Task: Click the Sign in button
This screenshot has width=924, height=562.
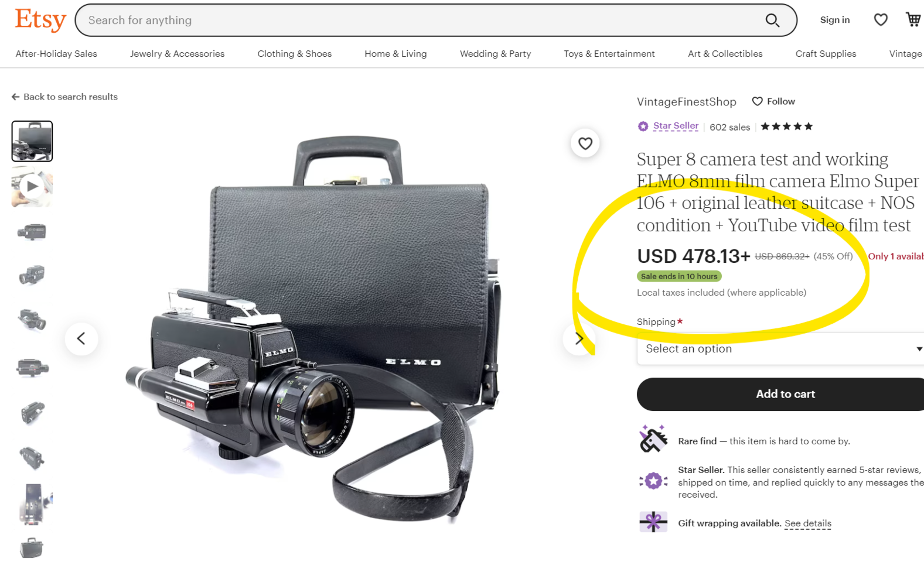Action: click(x=834, y=20)
